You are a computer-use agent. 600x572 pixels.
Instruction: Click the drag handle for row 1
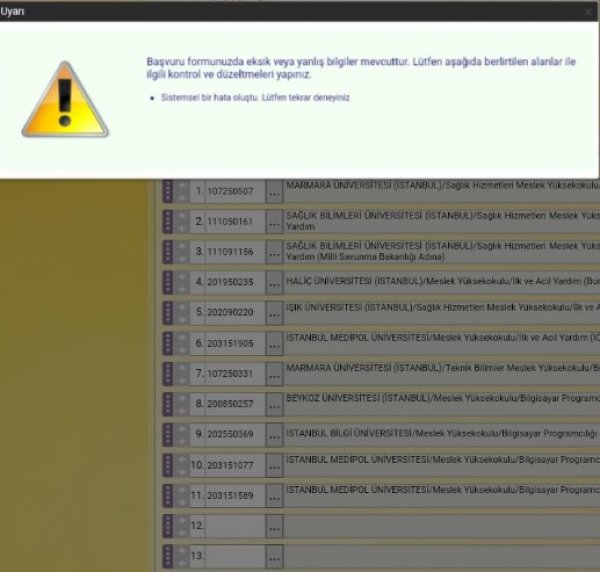point(167,191)
